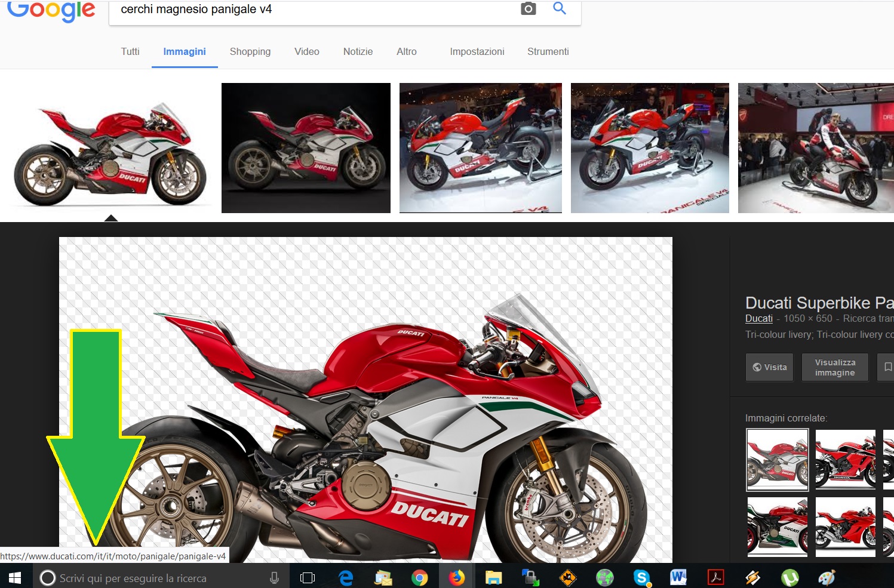Open the bottom related red Ducati SuperSport image
The width and height of the screenshot is (894, 588).
846,527
